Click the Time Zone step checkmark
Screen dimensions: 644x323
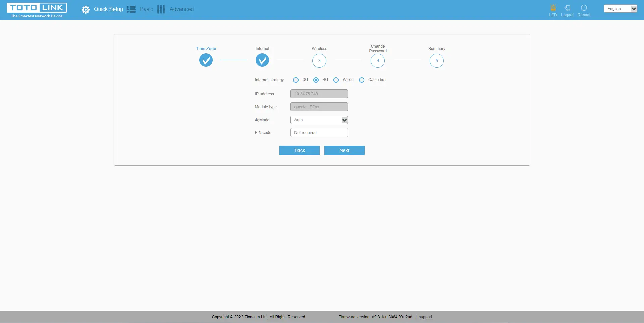coord(206,61)
